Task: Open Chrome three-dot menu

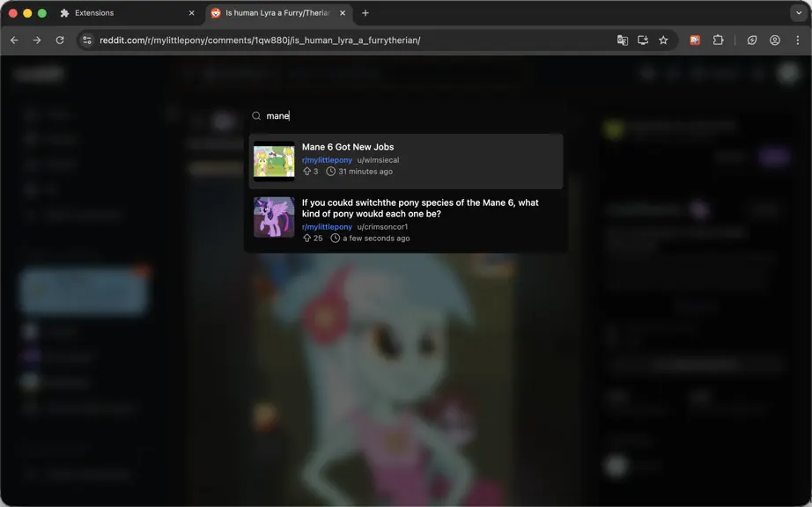Action: point(798,40)
